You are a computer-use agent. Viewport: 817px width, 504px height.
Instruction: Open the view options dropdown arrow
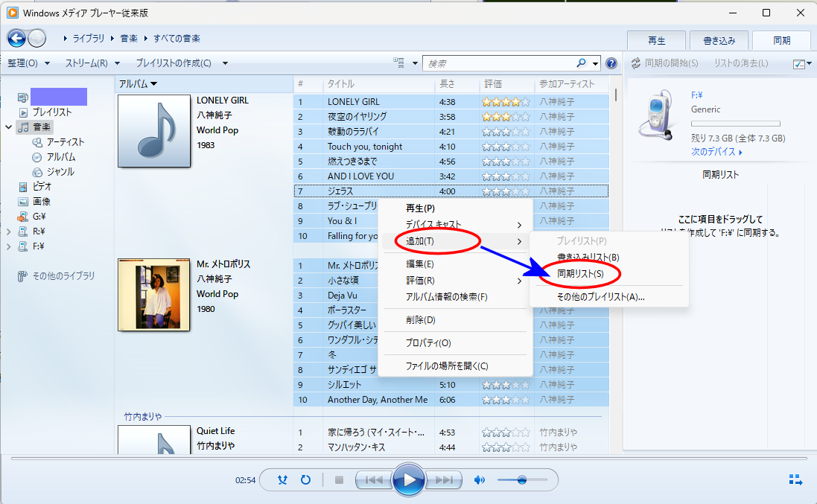415,63
